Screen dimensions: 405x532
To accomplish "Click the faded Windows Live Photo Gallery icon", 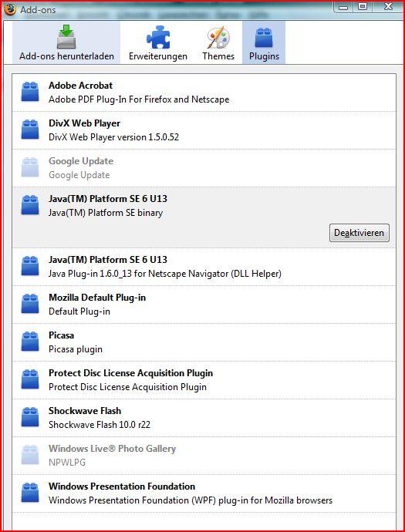I will pos(30,455).
